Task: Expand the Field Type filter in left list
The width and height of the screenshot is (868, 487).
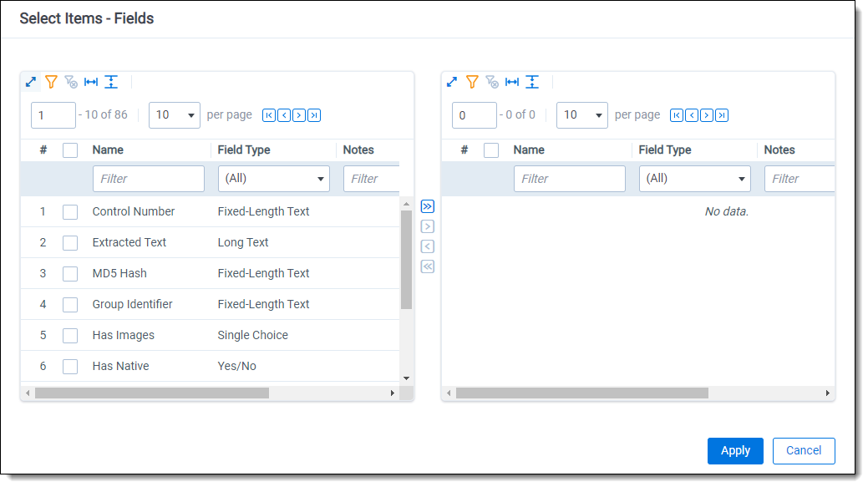Action: point(273,179)
